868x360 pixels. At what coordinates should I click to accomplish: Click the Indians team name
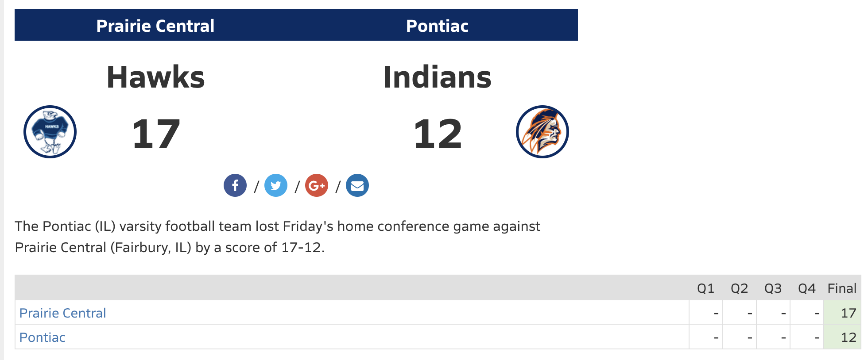click(437, 77)
